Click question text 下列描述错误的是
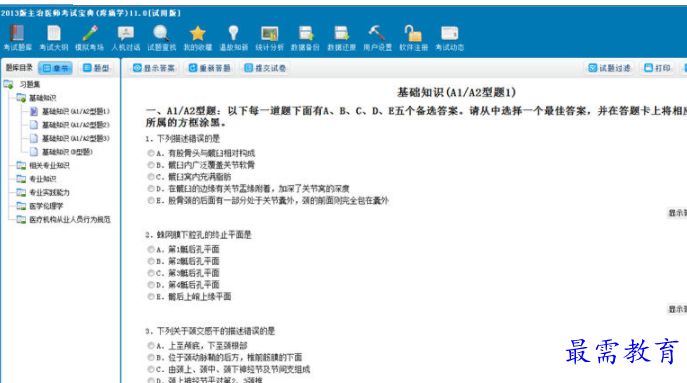Screen dimensions: 687x383 click(x=188, y=139)
